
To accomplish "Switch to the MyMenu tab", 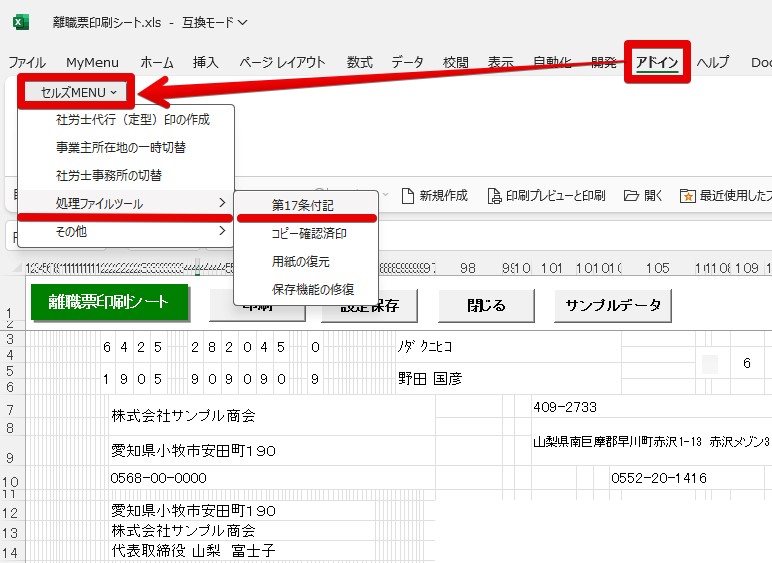I will point(93,63).
